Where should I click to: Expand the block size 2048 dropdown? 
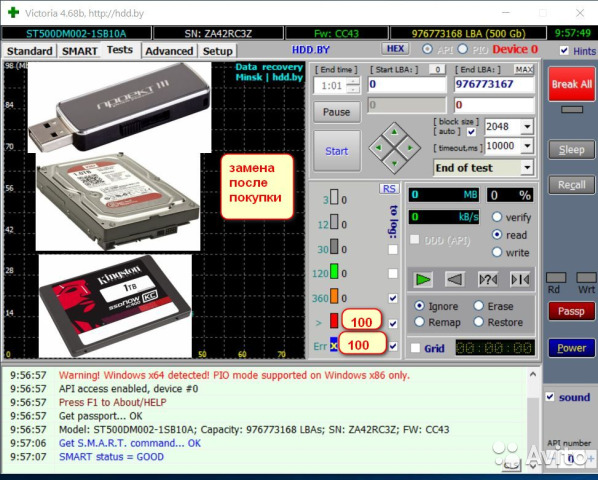click(x=527, y=127)
